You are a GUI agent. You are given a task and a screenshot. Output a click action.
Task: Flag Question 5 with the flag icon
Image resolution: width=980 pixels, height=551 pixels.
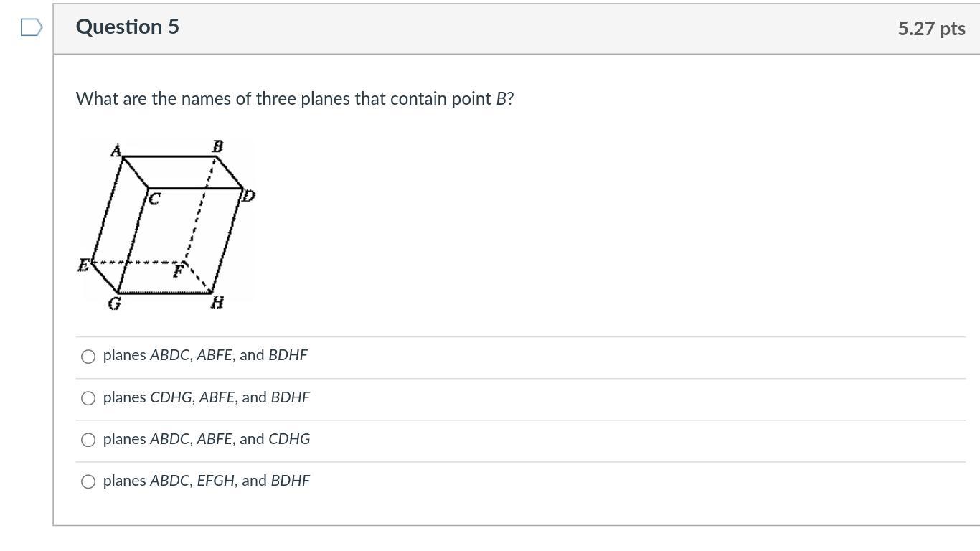(x=32, y=28)
